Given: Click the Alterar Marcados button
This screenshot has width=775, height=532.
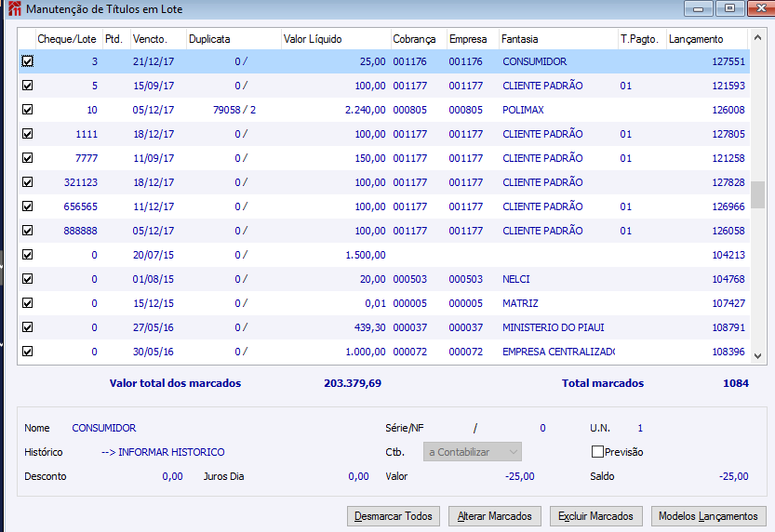Looking at the screenshot, I should point(495,516).
